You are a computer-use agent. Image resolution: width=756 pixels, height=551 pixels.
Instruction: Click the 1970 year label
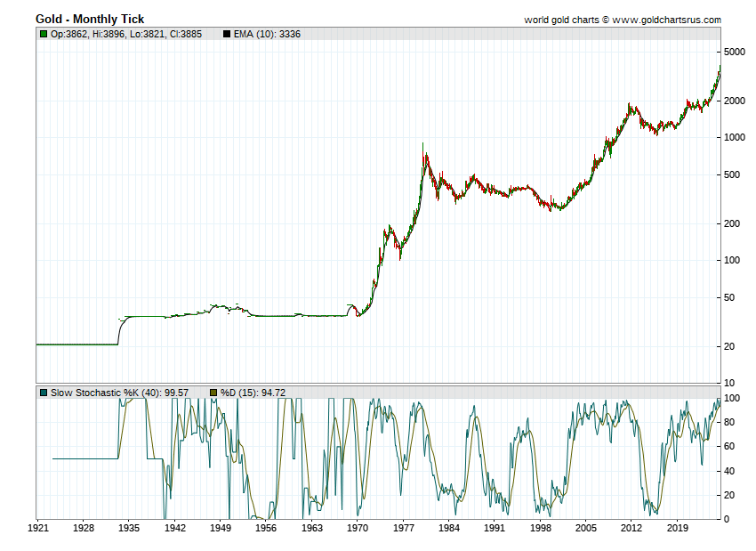(x=358, y=528)
